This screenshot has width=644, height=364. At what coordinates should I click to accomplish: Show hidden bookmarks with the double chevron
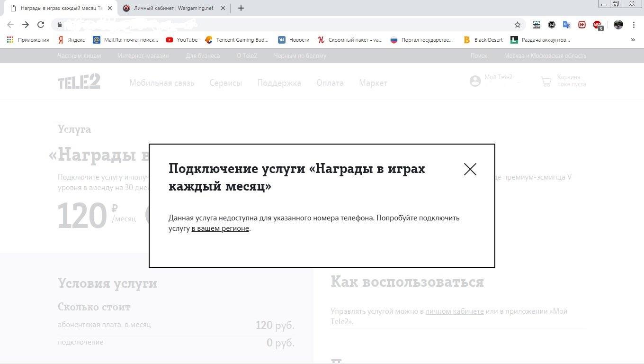point(633,40)
